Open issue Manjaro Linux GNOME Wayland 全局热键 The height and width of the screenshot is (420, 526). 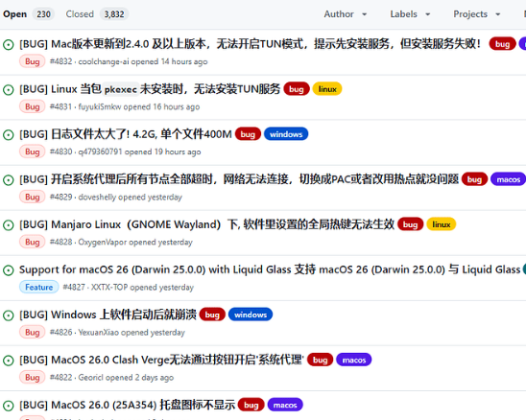coord(206,224)
